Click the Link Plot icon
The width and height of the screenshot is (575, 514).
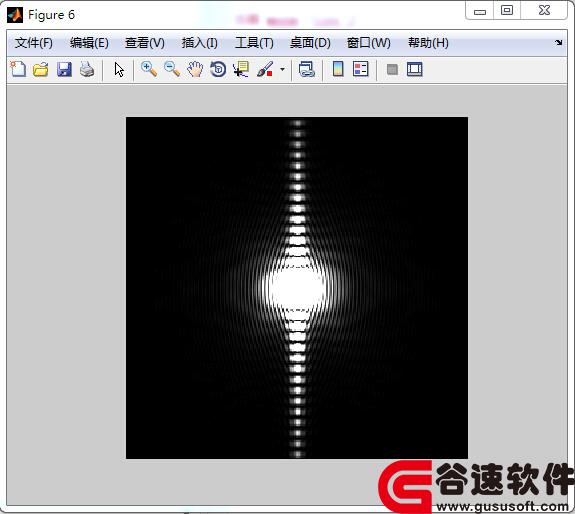(307, 69)
